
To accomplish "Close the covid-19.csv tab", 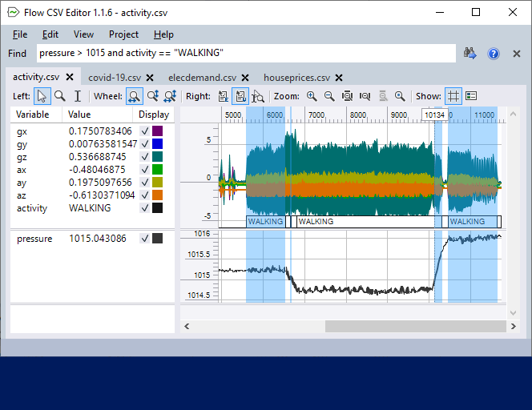I will tap(150, 78).
